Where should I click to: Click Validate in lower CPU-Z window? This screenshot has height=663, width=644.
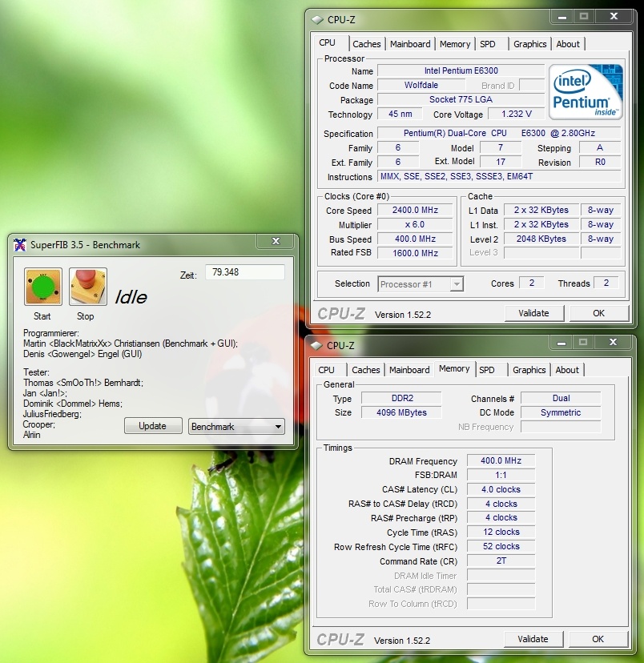pyautogui.click(x=533, y=639)
